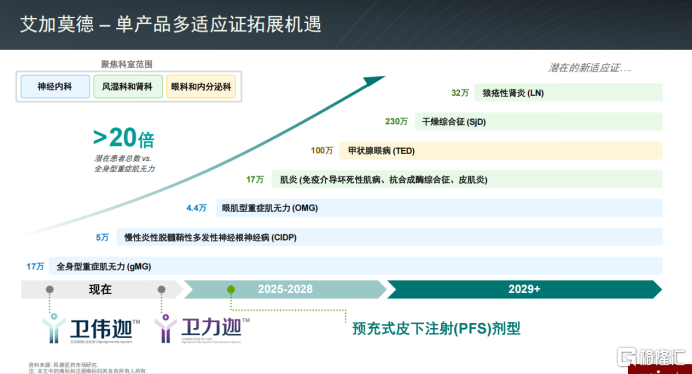
Task: Click the green arrowhead at curve top
Action: [374, 81]
